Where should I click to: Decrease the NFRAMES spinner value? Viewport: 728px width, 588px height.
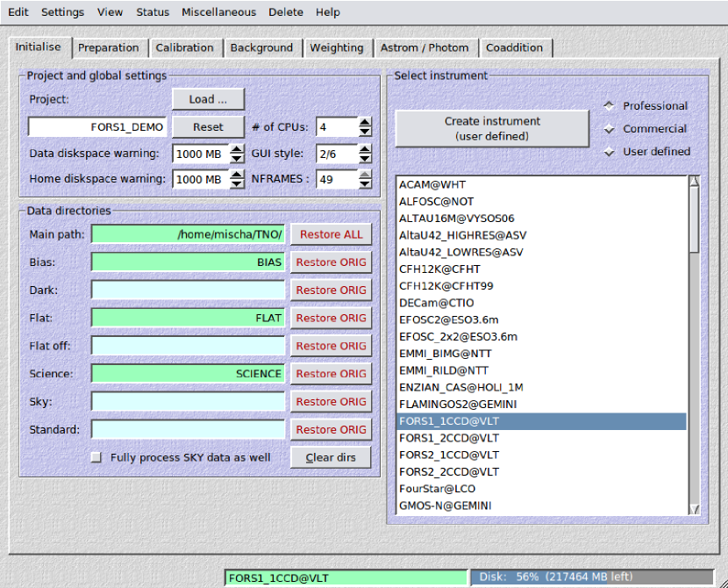pos(365,184)
